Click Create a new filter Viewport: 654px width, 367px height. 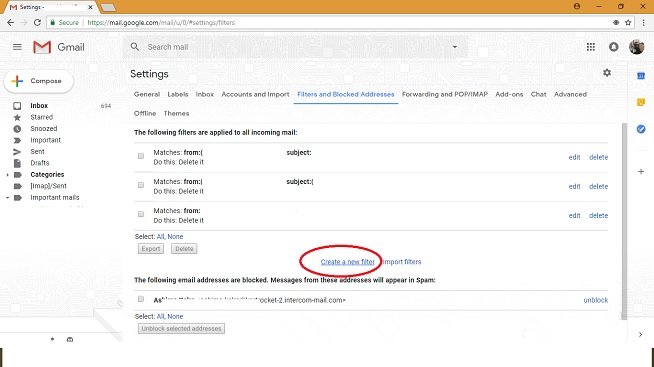point(347,262)
